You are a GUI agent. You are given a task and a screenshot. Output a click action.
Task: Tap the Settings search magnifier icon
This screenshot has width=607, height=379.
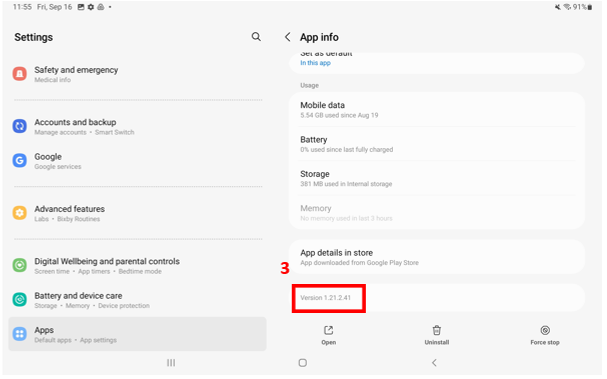coord(256,37)
